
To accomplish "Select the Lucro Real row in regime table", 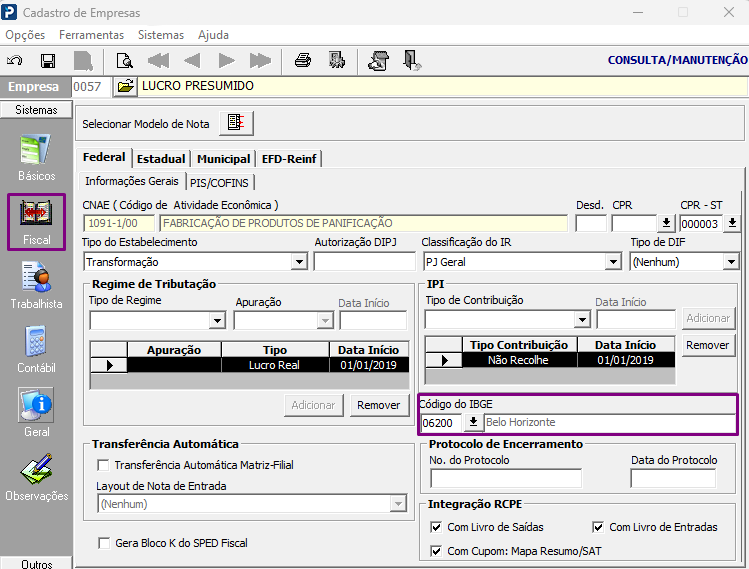I will [x=250, y=365].
